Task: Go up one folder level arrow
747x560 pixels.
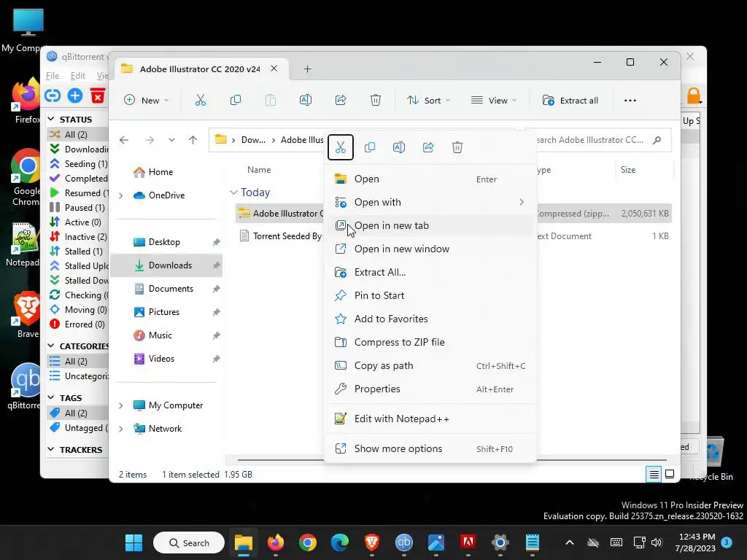Action: click(x=193, y=140)
